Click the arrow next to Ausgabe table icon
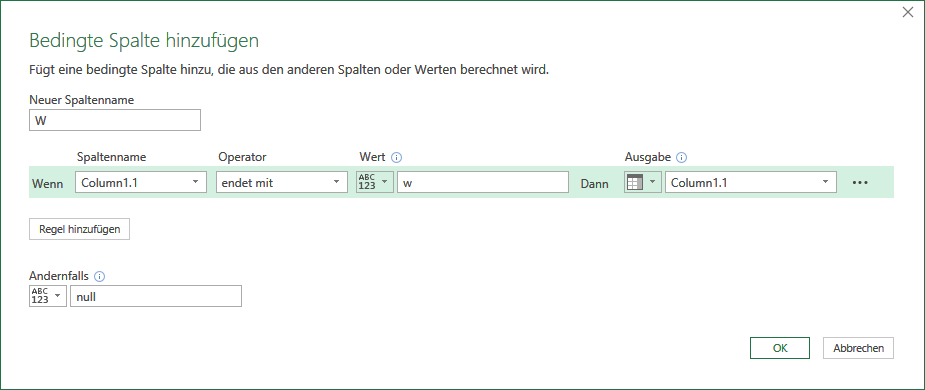 tap(652, 182)
